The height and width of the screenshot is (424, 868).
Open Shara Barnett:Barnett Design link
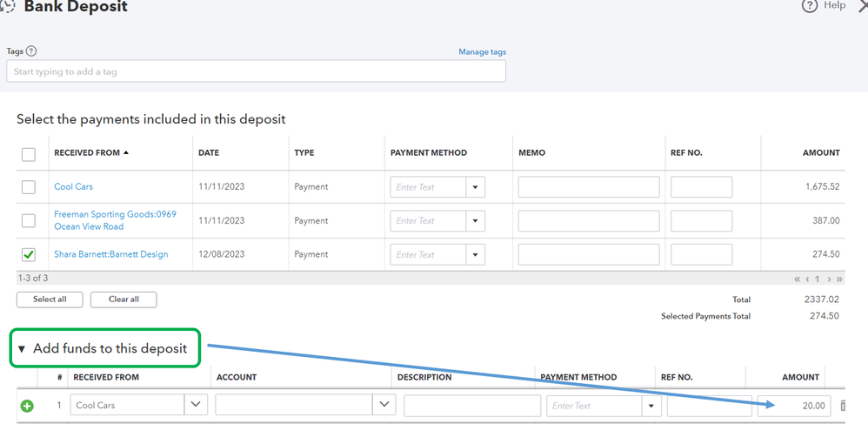(x=111, y=254)
